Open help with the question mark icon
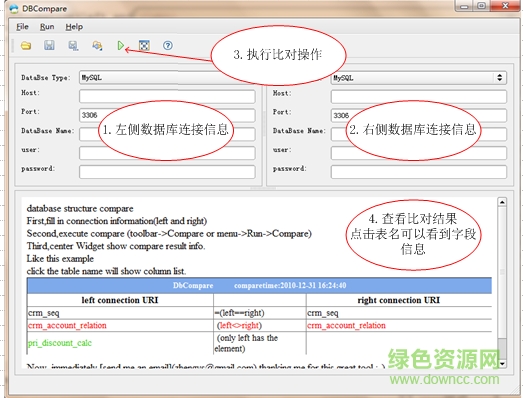This screenshot has height=398, width=523. click(x=168, y=45)
